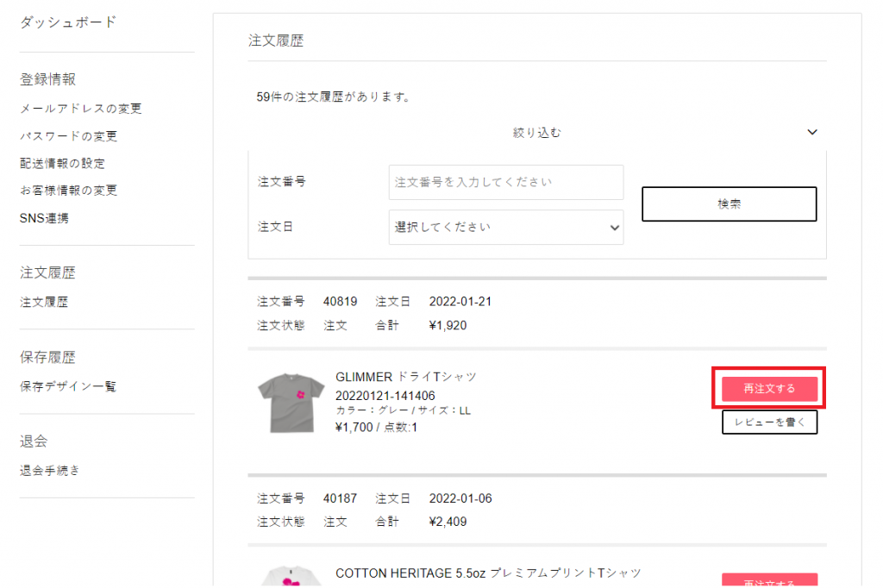This screenshot has height=588, width=883.
Task: Select 注文履歴 link in sidebar
Action: [44, 303]
